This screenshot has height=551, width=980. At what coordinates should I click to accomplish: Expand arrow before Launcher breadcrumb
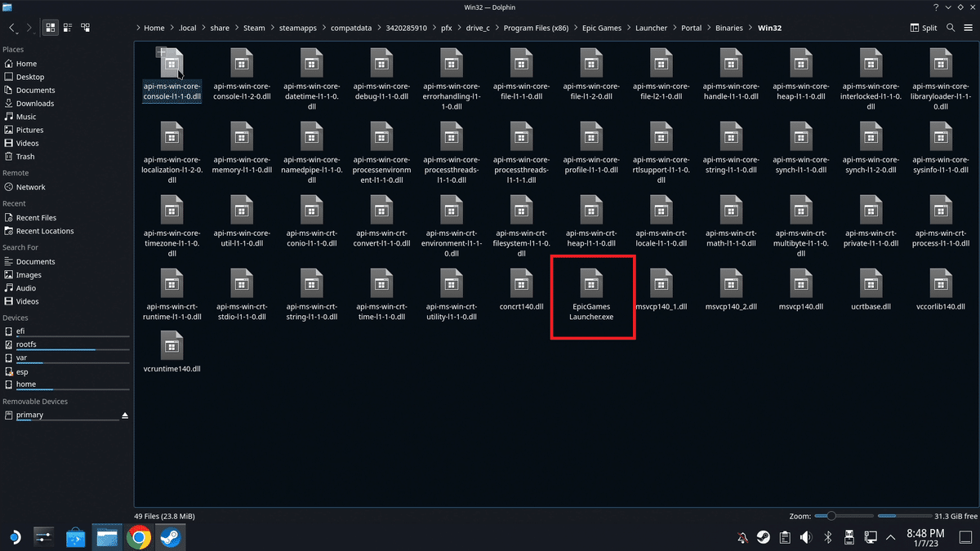click(x=629, y=28)
